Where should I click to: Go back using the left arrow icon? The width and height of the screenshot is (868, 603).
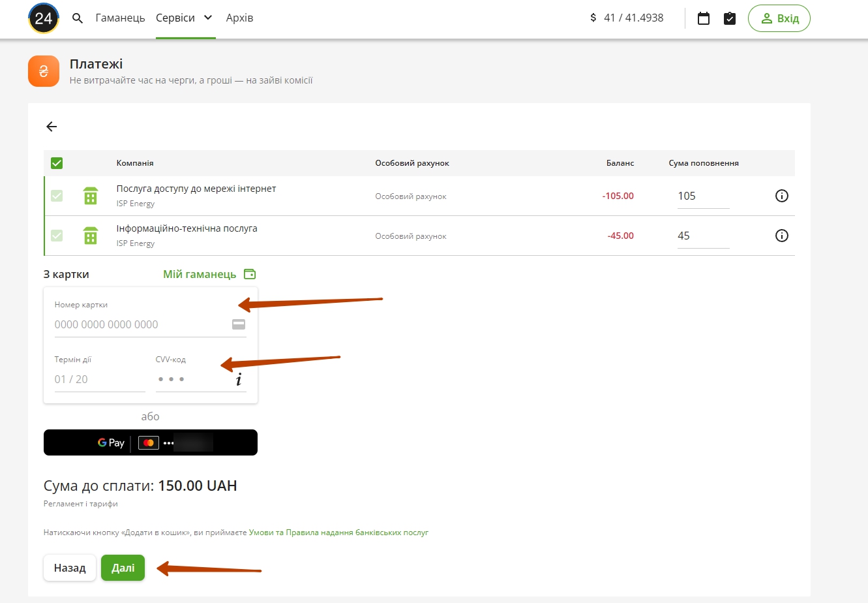point(52,127)
